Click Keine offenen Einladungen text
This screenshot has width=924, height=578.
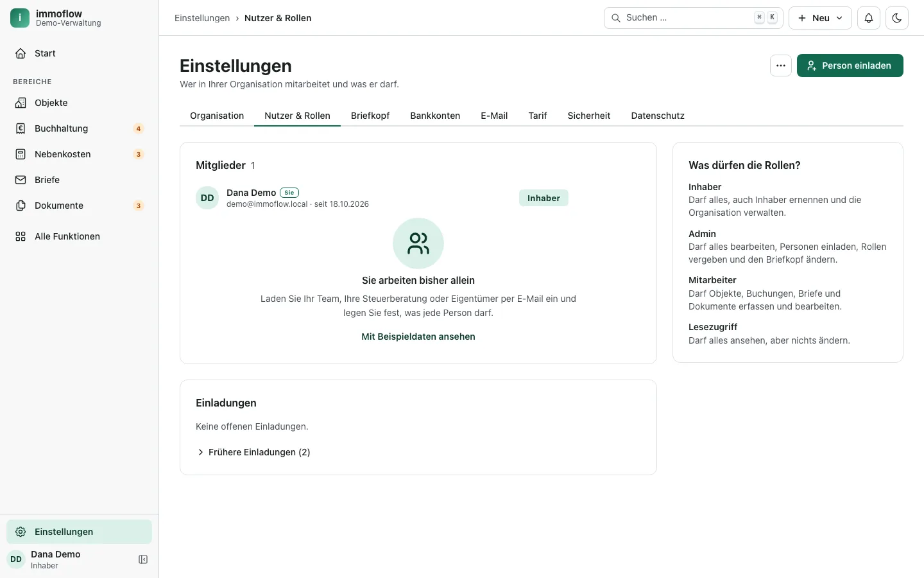click(252, 426)
